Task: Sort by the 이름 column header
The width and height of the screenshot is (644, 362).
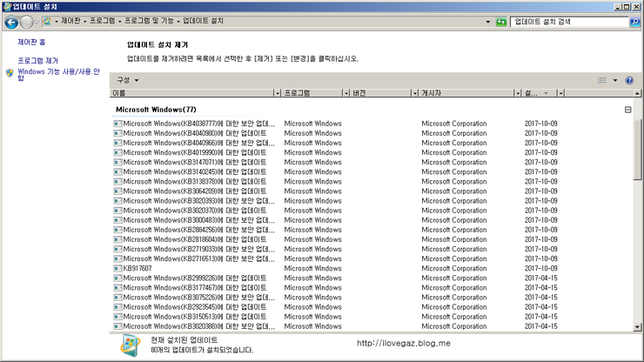Action: [191, 93]
